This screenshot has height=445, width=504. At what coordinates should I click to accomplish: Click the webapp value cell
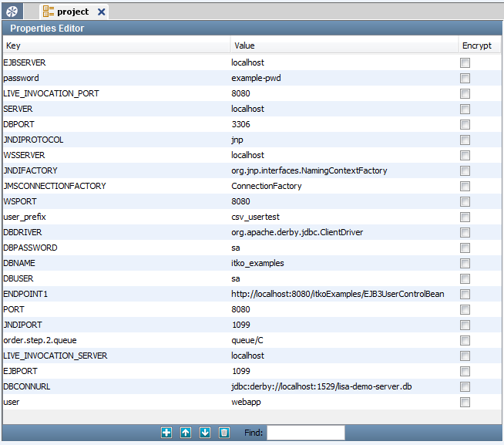pos(344,402)
